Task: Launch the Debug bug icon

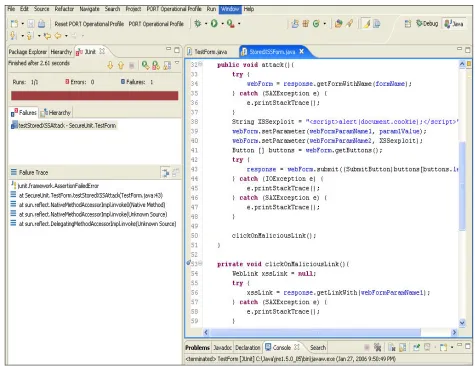Action: pyautogui.click(x=198, y=23)
